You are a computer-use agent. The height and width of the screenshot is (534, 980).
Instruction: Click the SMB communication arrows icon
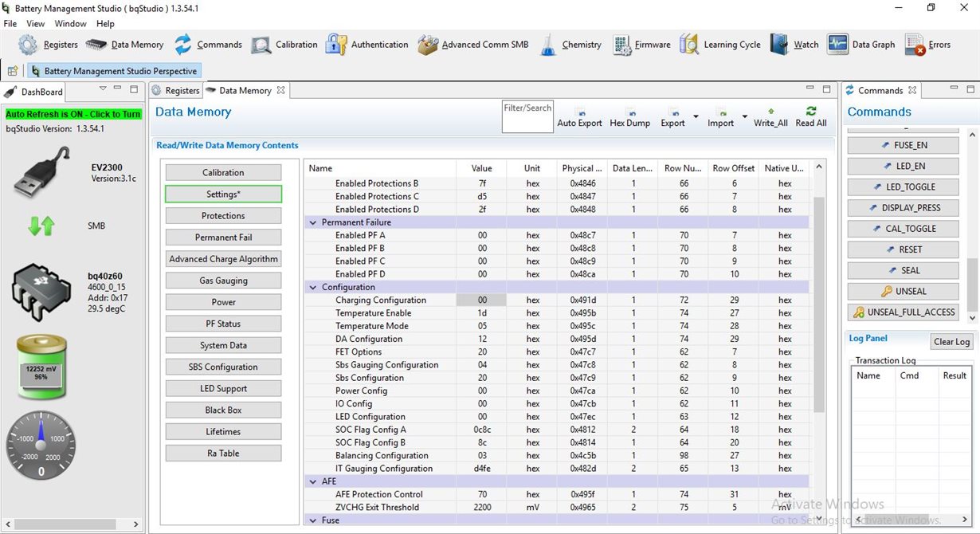(x=41, y=226)
